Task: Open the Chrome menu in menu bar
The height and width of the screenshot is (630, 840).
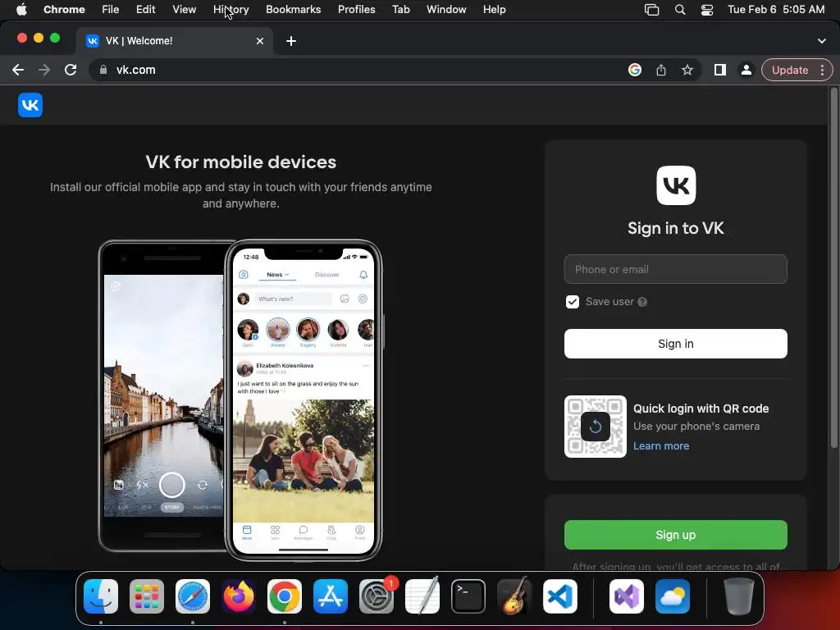Action: (x=64, y=10)
